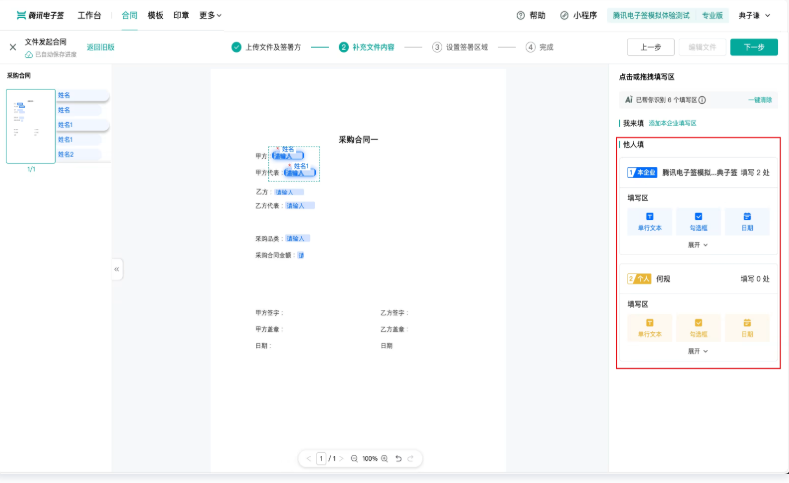Select the contract page thumbnail

(31, 126)
